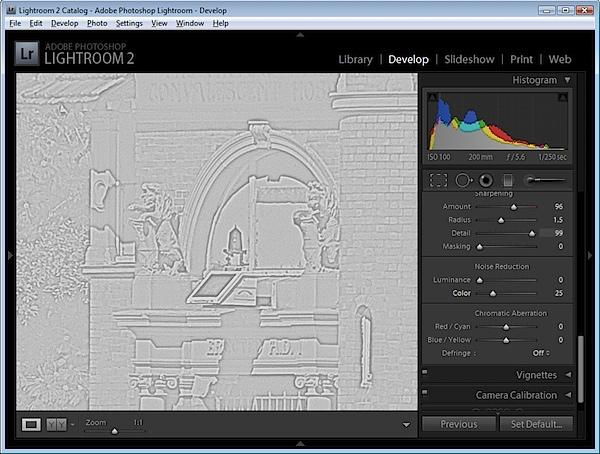Screen dimensions: 600x454
Task: Click the Sharpening Amount slider handle
Action: 514,207
